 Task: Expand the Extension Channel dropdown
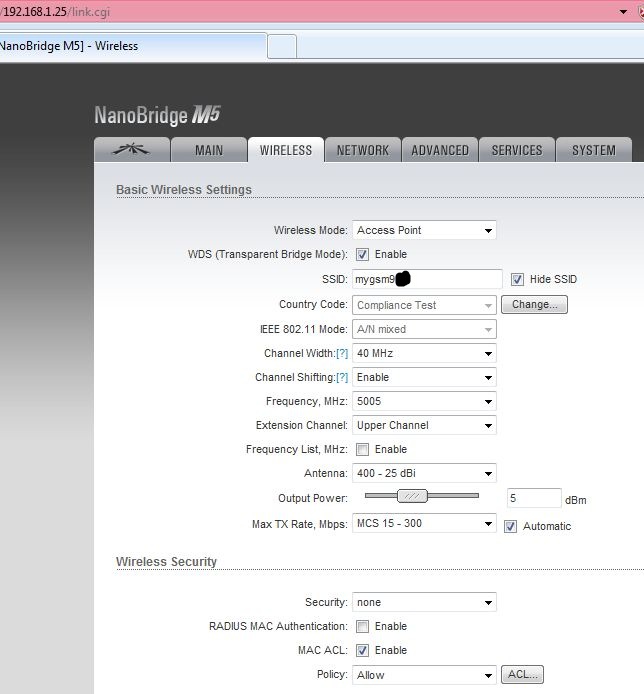click(x=424, y=425)
